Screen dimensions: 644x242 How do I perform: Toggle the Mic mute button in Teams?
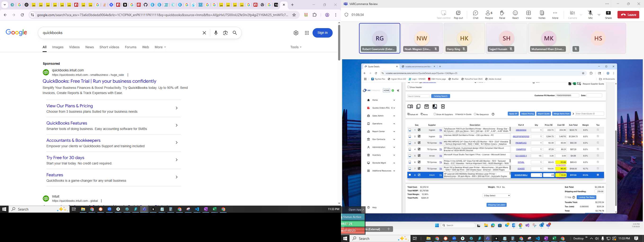[x=590, y=15]
